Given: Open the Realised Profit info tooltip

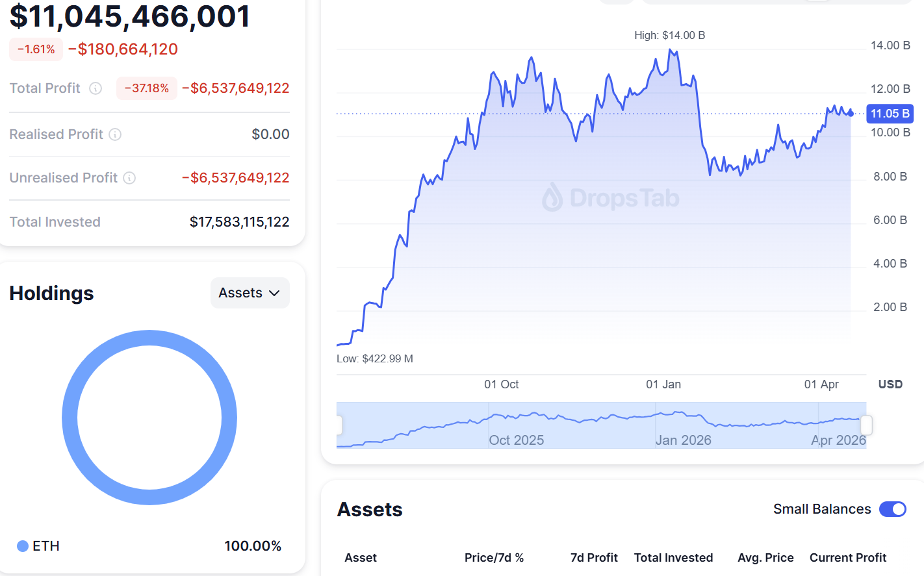Looking at the screenshot, I should (x=116, y=134).
